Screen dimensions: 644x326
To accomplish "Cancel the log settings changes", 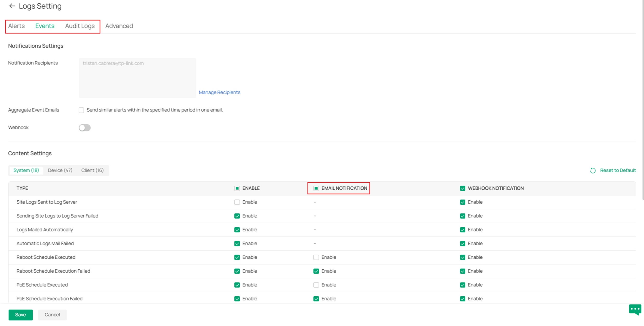I will (52, 315).
